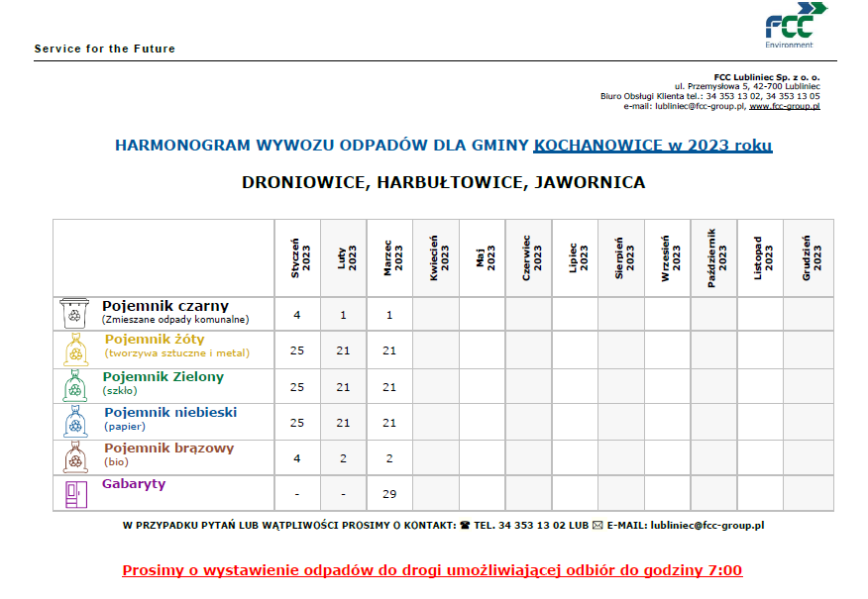Open the www.fcc-group.pl website link
Viewport: 868px width, 599px height.
click(785, 106)
